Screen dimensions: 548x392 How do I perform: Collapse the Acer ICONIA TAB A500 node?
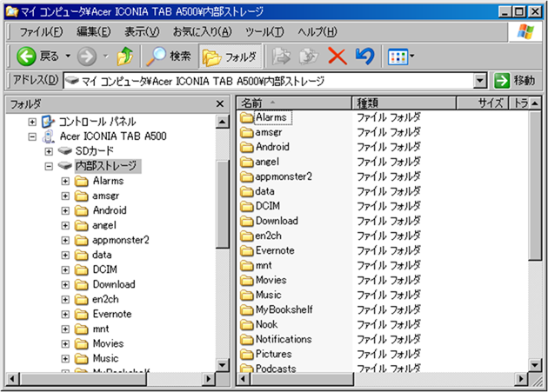coord(32,136)
